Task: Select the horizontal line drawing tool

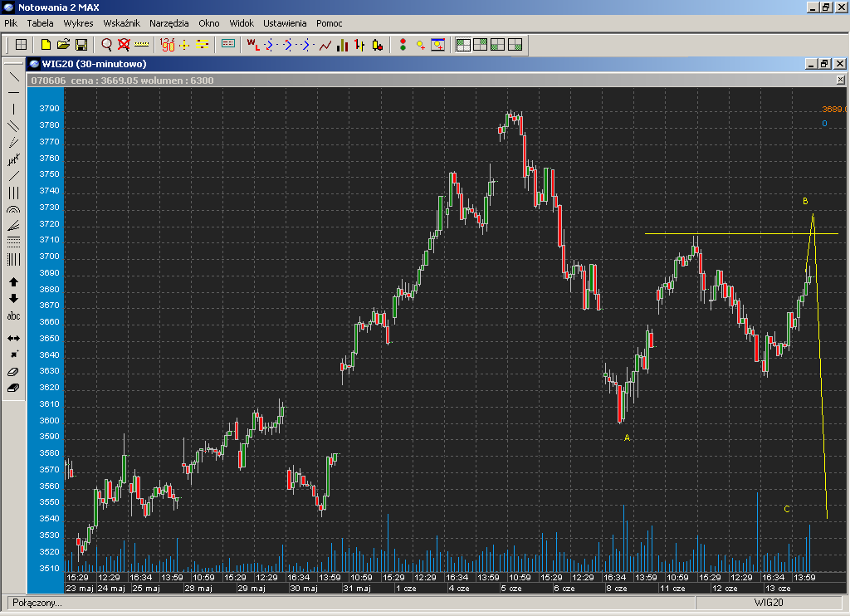Action: coord(13,92)
